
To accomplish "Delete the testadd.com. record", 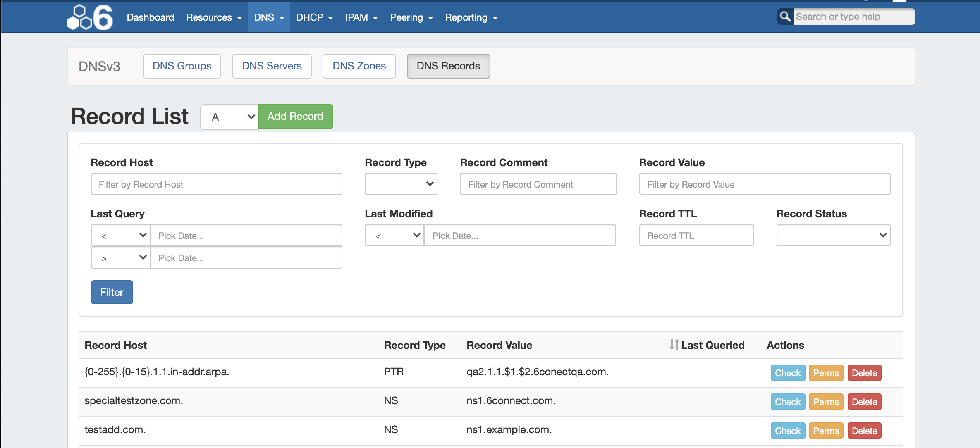I will [864, 431].
